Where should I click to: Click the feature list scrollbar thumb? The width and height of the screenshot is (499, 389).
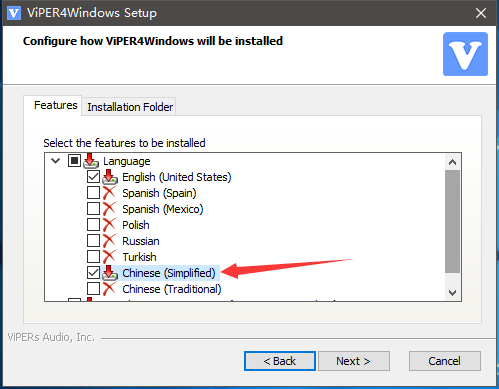pos(452,221)
